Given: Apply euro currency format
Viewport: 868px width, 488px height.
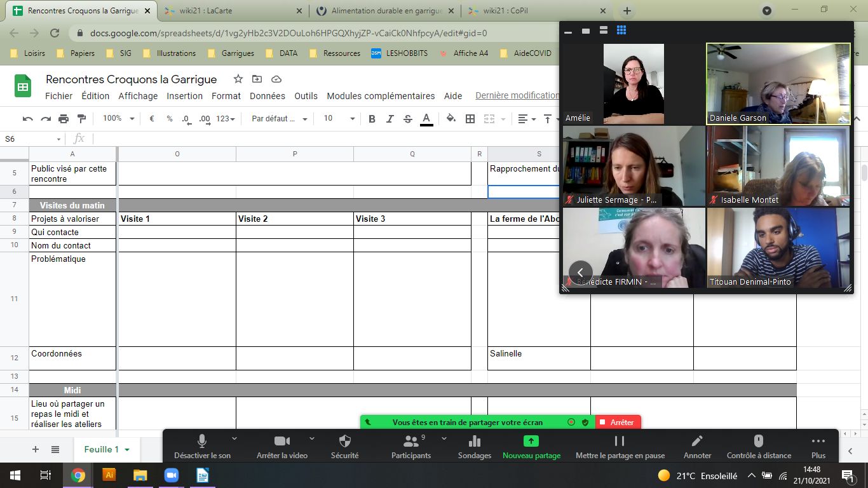Looking at the screenshot, I should pyautogui.click(x=152, y=119).
